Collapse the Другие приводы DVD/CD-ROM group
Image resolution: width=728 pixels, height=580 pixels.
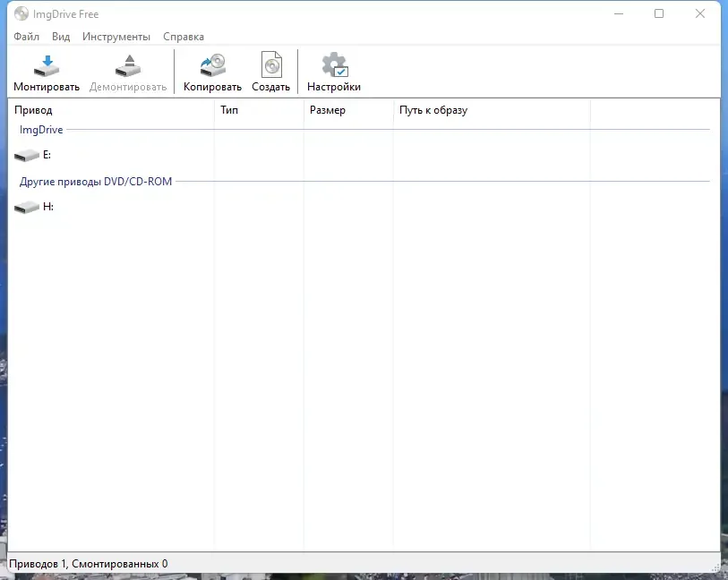click(x=96, y=182)
